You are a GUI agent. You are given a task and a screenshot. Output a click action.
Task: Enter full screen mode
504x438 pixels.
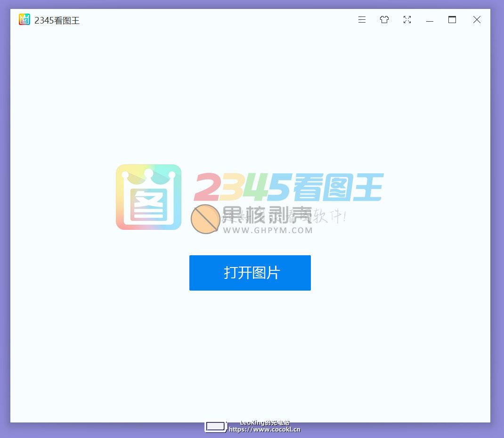(407, 20)
